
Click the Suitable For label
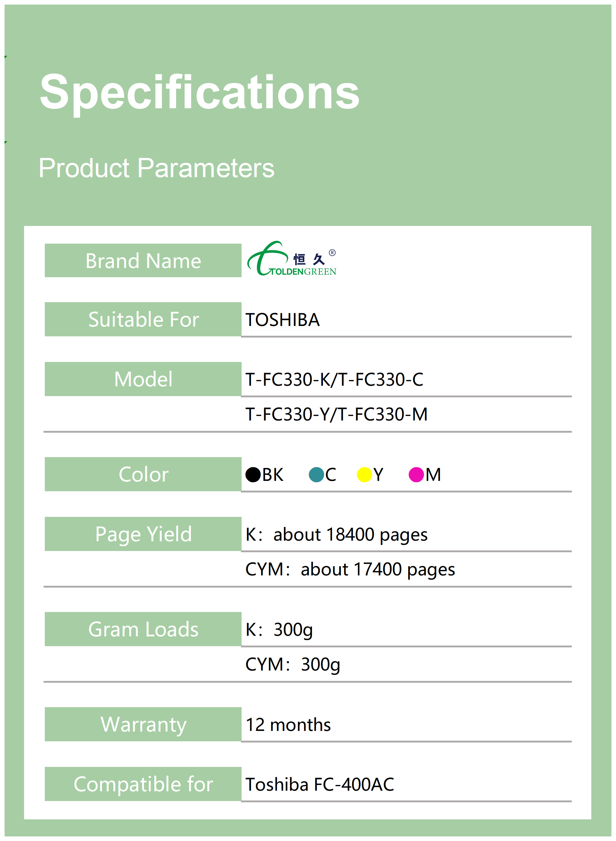[143, 319]
